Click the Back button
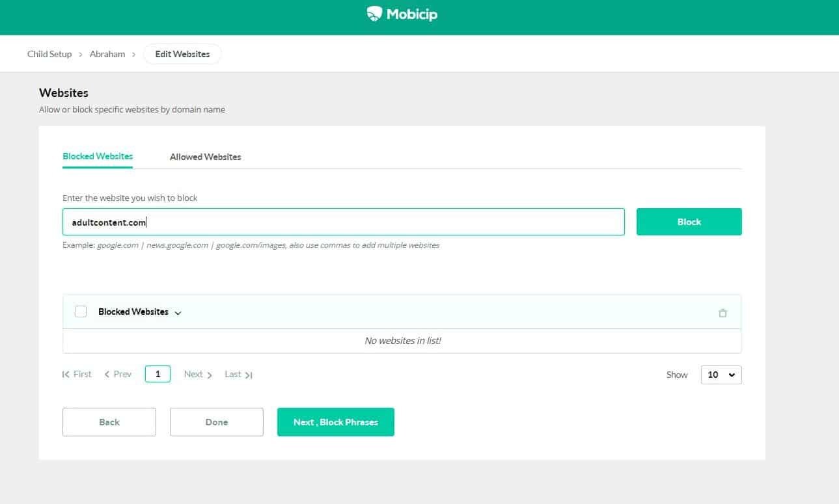 point(109,422)
